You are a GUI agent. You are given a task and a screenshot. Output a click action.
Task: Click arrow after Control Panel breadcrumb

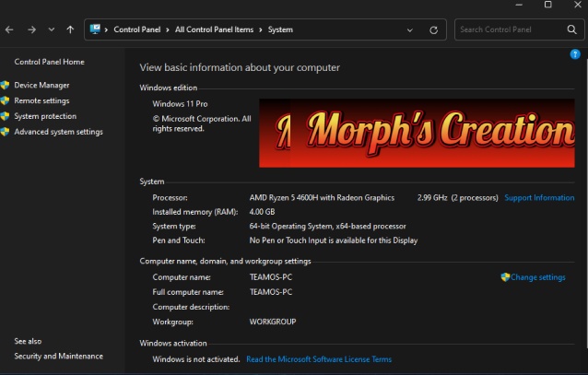tap(167, 29)
